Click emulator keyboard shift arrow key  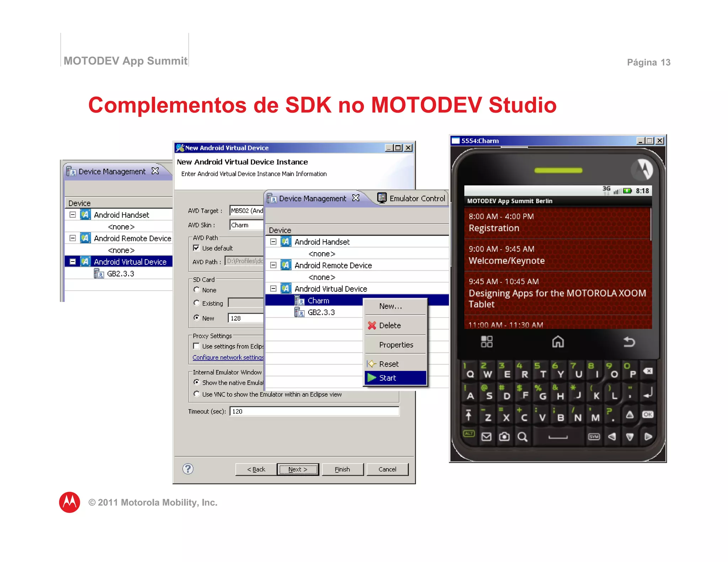click(x=469, y=415)
